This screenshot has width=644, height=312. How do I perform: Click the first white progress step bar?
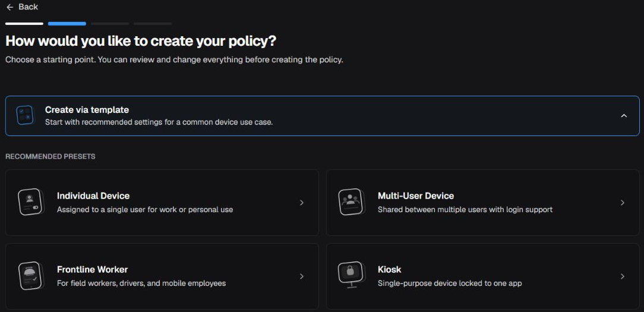(x=24, y=24)
